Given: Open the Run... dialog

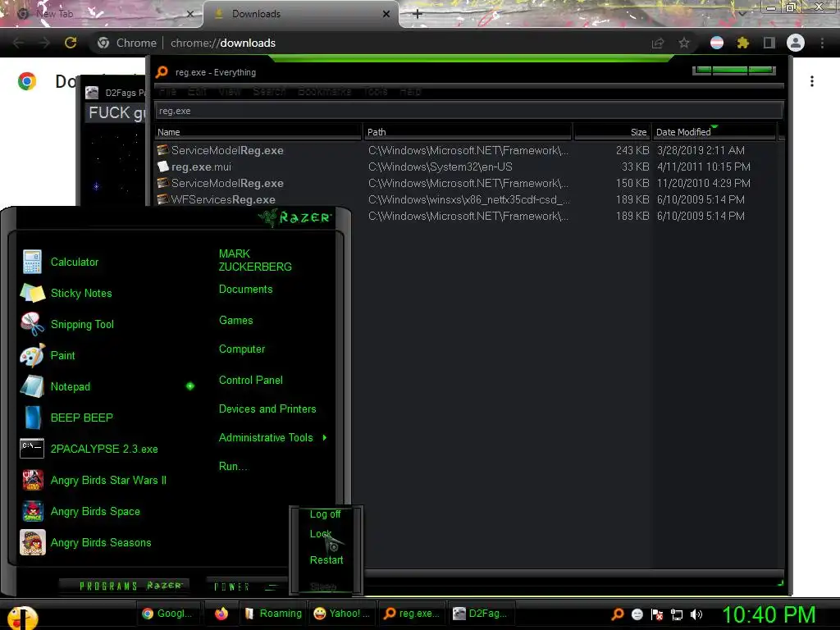Looking at the screenshot, I should tap(234, 467).
